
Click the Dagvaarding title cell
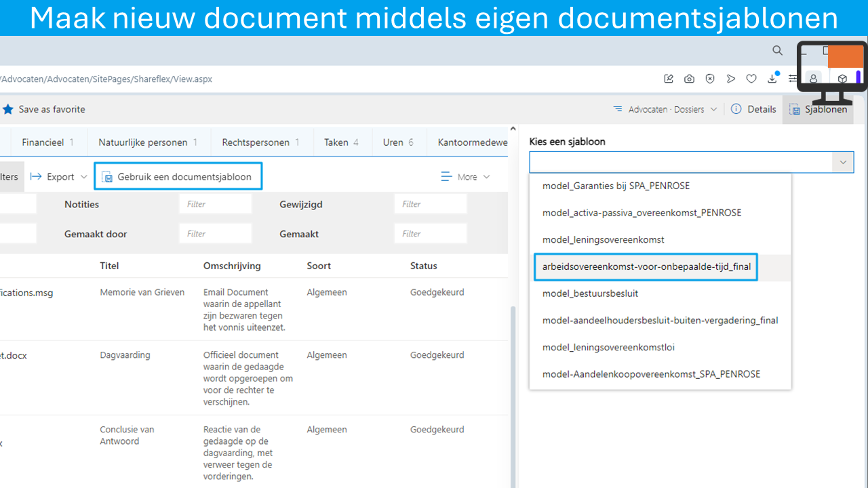(x=125, y=354)
